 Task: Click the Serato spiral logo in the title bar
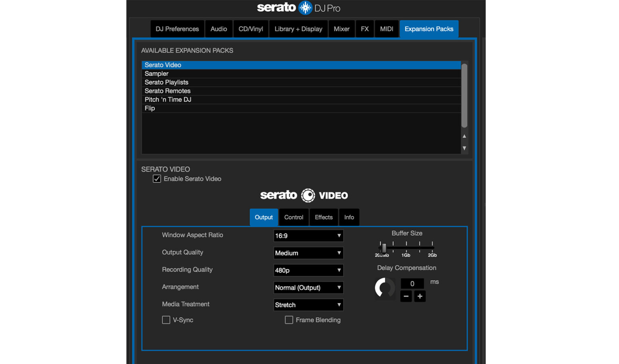[x=305, y=8]
